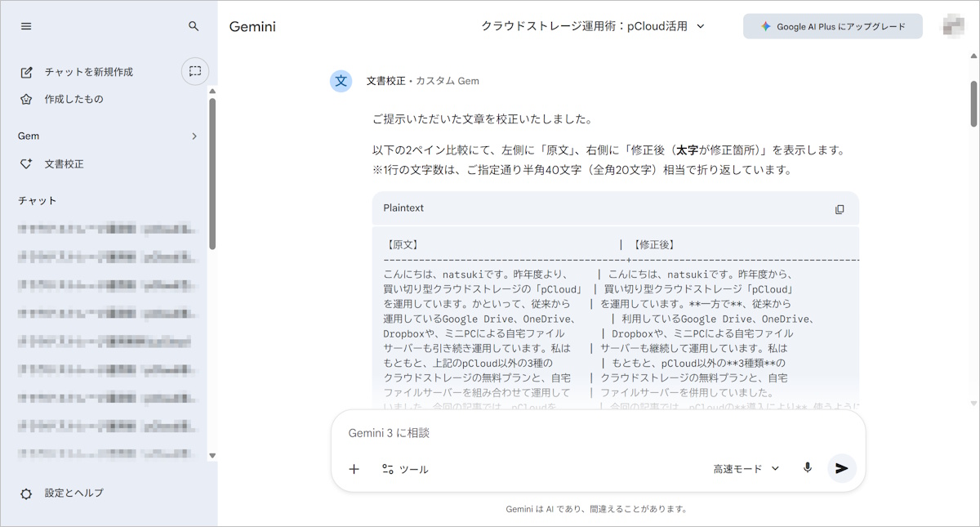Open the user account avatar
Viewport: 980px width, 527px height.
click(952, 26)
